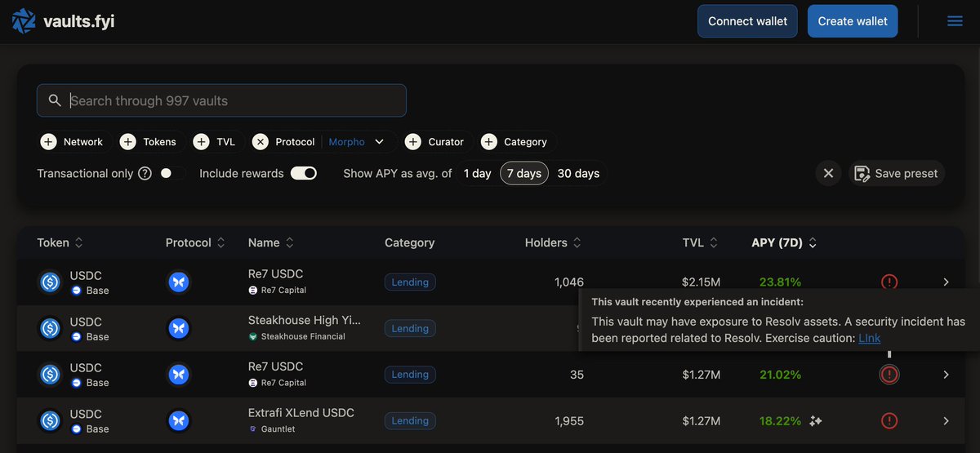980x453 pixels.
Task: Click the Transactional only help icon
Action: (145, 173)
